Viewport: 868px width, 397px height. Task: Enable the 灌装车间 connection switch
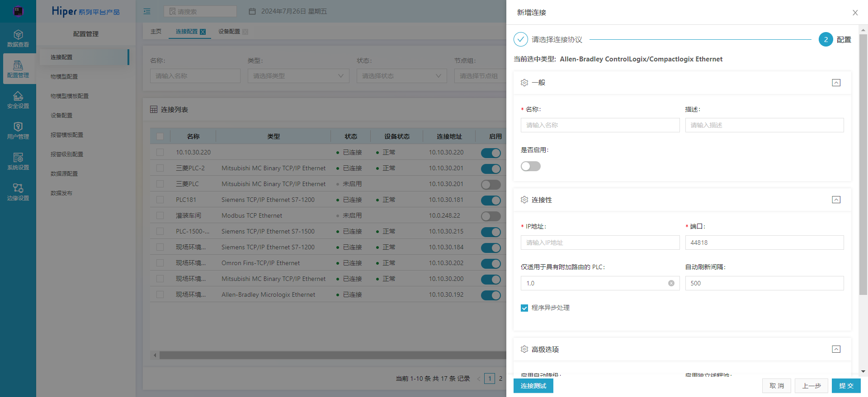pos(491,216)
